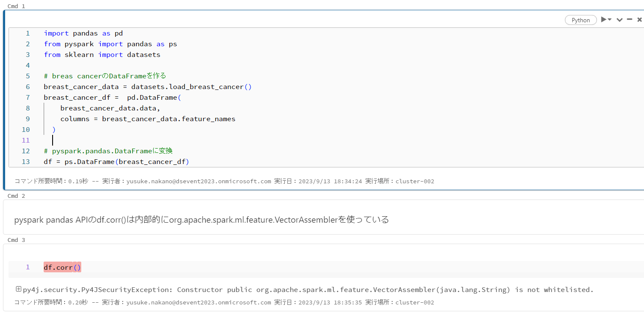Screen dimensions: 644x313
Task: Minimize the Cmd 1 cell with dash icon
Action: pyautogui.click(x=629, y=19)
